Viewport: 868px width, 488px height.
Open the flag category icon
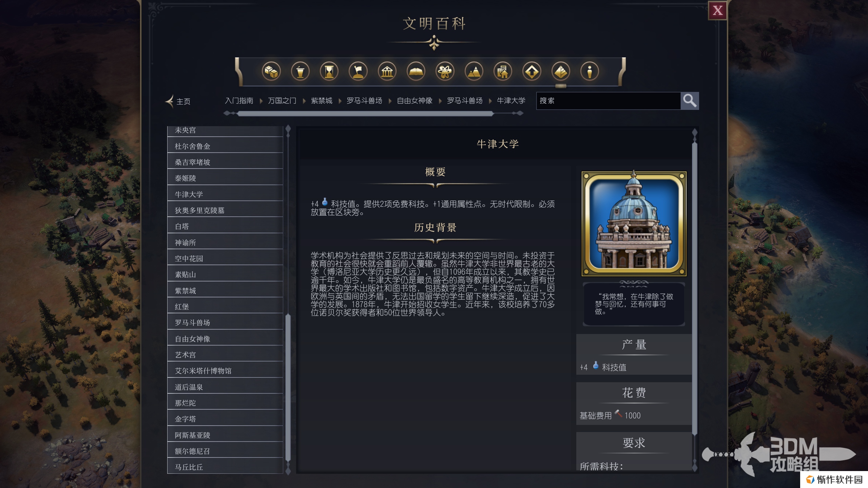[358, 72]
